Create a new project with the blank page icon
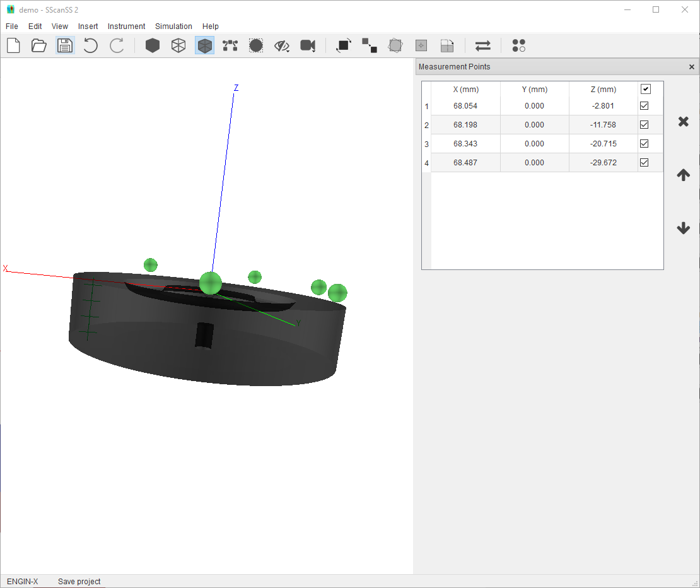Screen dimensions: 700x588 [x=13, y=45]
